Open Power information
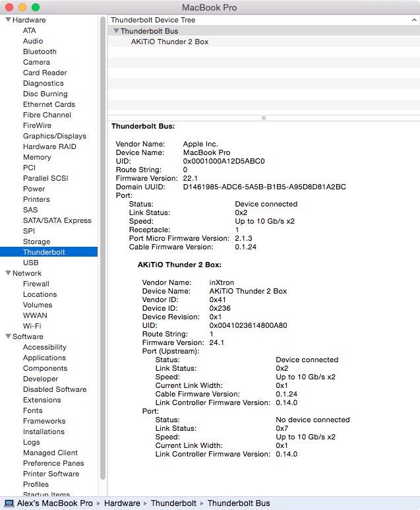Image resolution: width=420 pixels, height=510 pixels. pyautogui.click(x=34, y=189)
